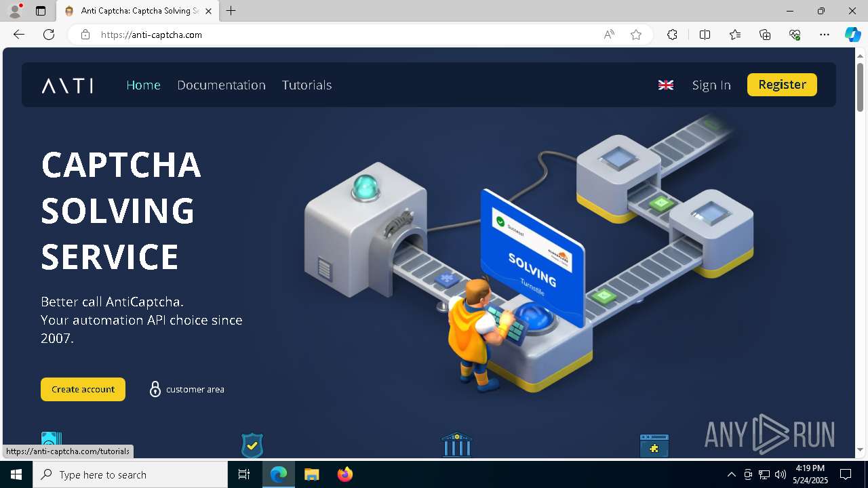This screenshot has height=488, width=868.
Task: Click the page vertical scrollbar thumb
Action: pyautogui.click(x=860, y=87)
